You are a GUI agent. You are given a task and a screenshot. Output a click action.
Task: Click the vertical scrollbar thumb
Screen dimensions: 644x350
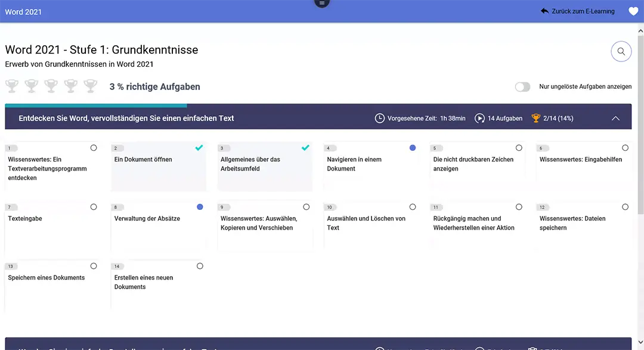(640, 125)
